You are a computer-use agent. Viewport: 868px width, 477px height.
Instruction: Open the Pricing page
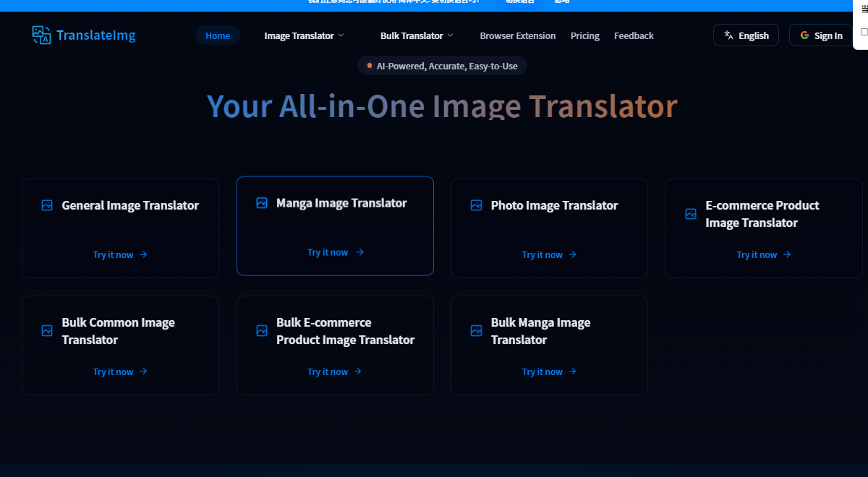point(584,35)
